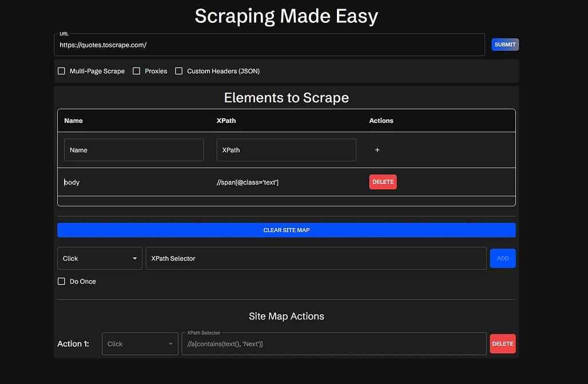
Task: Tick the Do Once checkbox
Action: click(61, 282)
